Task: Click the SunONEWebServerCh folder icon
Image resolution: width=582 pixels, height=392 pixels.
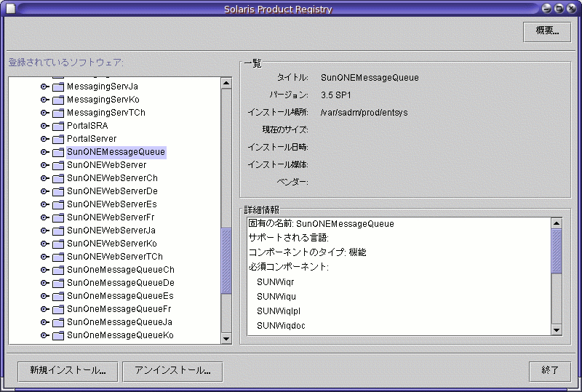Action: [x=58, y=179]
